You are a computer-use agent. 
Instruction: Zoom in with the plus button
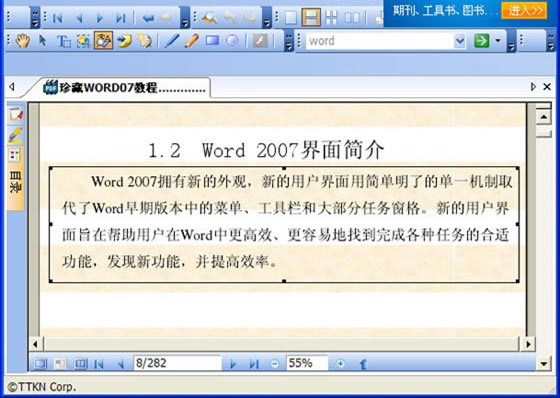click(340, 364)
